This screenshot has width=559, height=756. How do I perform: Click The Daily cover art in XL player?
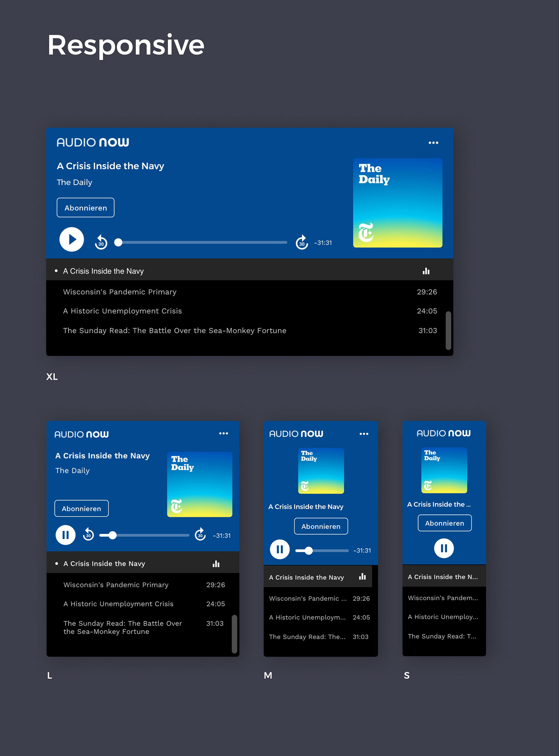click(398, 203)
